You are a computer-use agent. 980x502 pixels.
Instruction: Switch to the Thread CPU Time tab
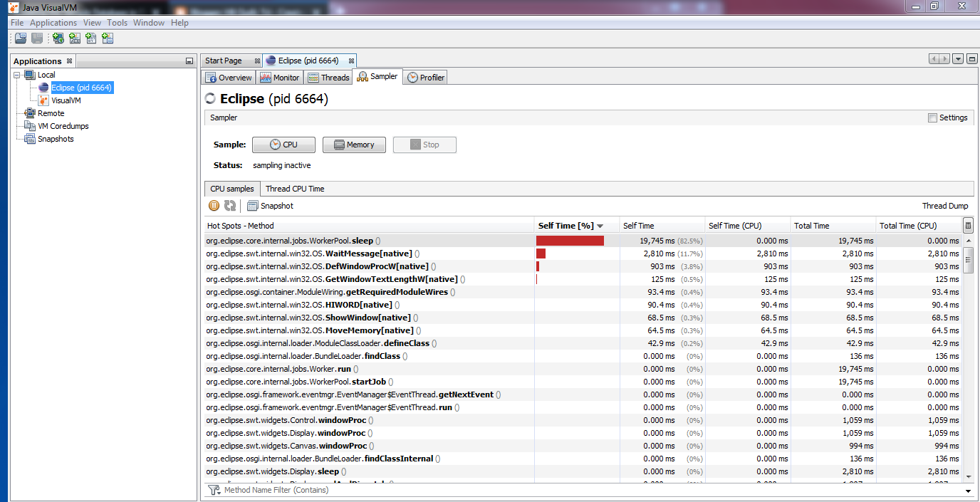[x=294, y=188]
